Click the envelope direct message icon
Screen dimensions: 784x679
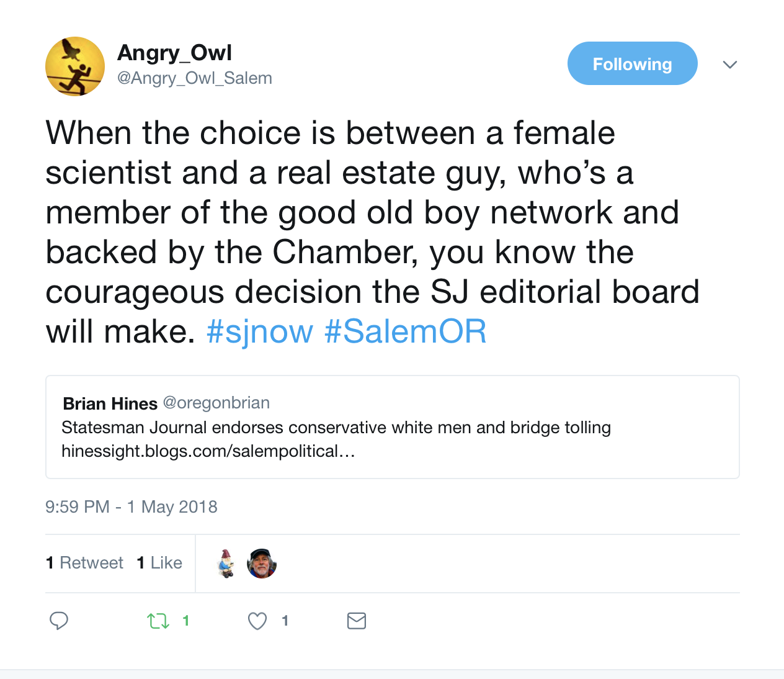[x=357, y=621]
